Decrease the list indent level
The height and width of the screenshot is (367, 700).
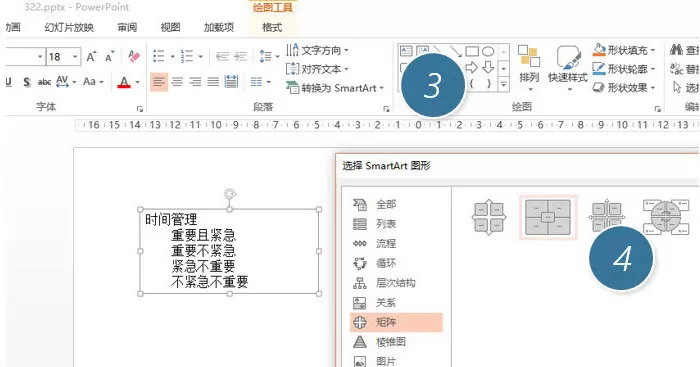coord(222,57)
